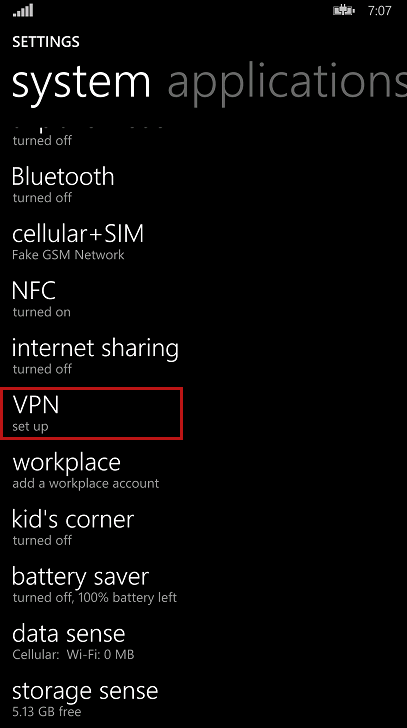Tap the 7:07 clock in status bar
This screenshot has height=728, width=407.
point(380,11)
